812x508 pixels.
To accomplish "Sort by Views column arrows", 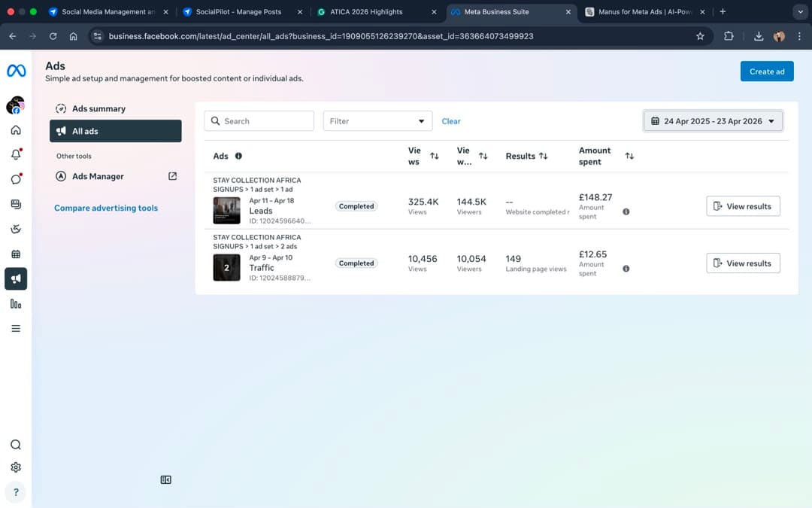I will [x=435, y=156].
